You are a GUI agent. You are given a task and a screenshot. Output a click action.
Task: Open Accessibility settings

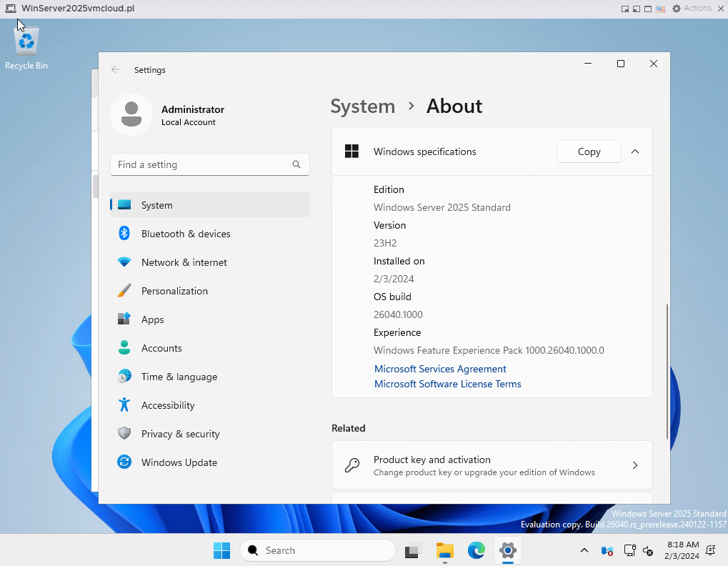[168, 405]
